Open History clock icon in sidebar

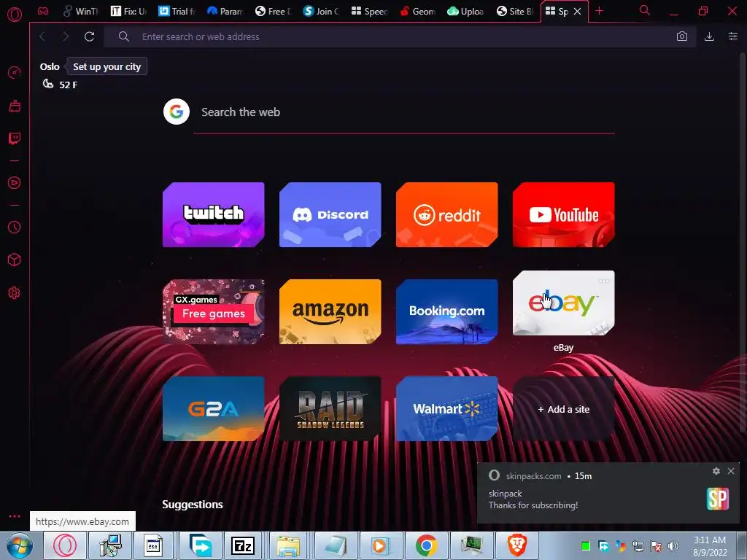(15, 227)
